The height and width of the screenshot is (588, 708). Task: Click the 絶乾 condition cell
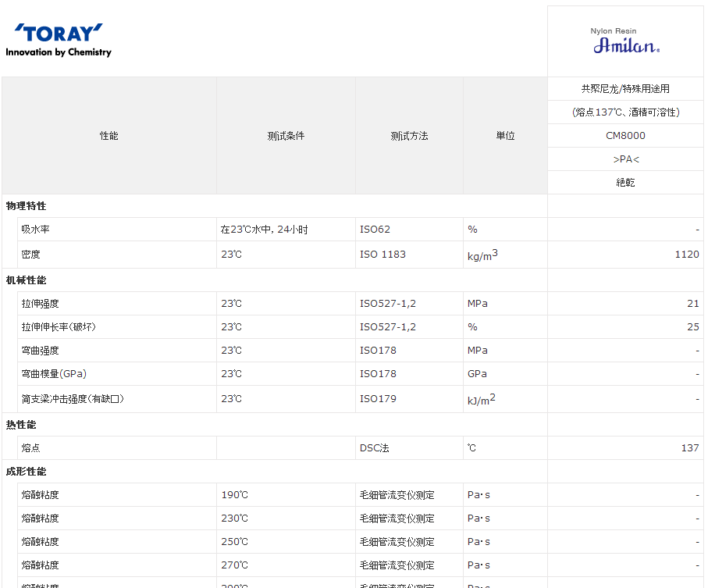625,183
